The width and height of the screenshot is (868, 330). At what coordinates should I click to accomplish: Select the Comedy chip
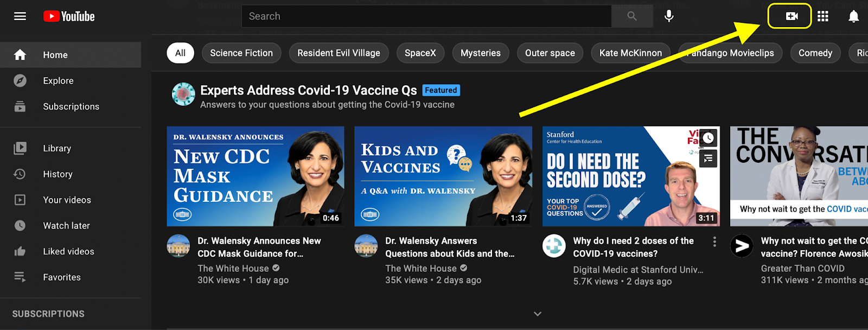coord(815,53)
